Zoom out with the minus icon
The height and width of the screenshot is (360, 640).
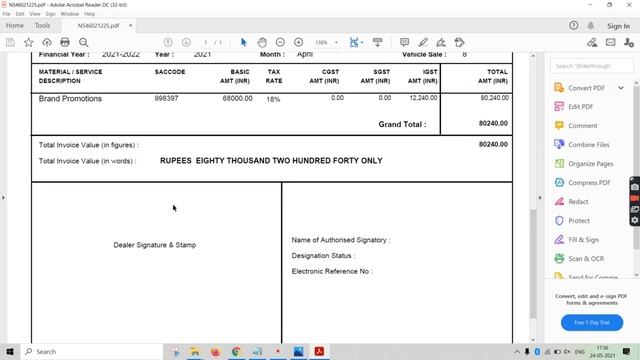click(x=280, y=42)
